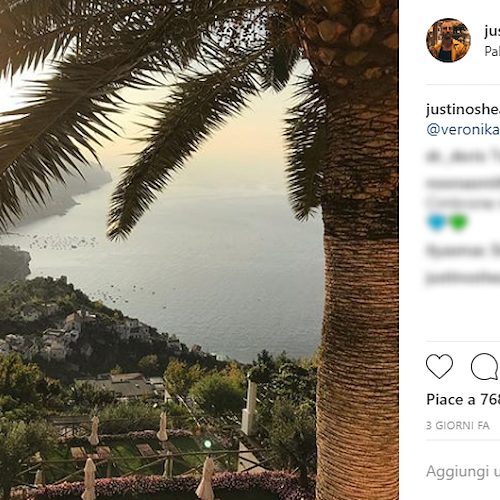This screenshot has height=500, width=500.
Task: View the Piace a 768 likes list
Action: click(x=463, y=399)
